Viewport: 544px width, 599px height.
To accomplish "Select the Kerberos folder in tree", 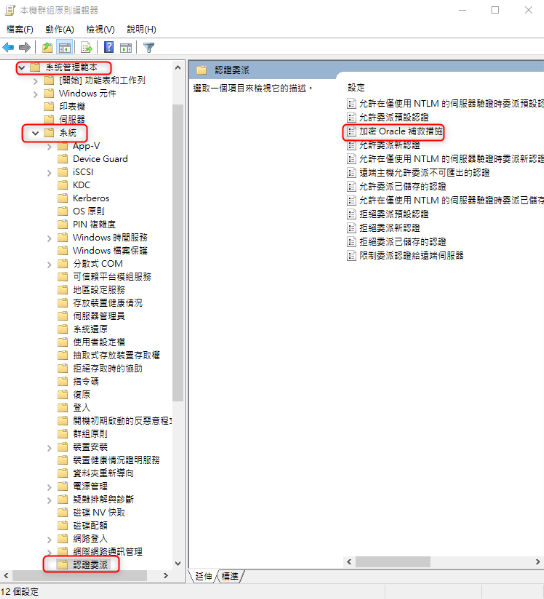I will coord(91,198).
